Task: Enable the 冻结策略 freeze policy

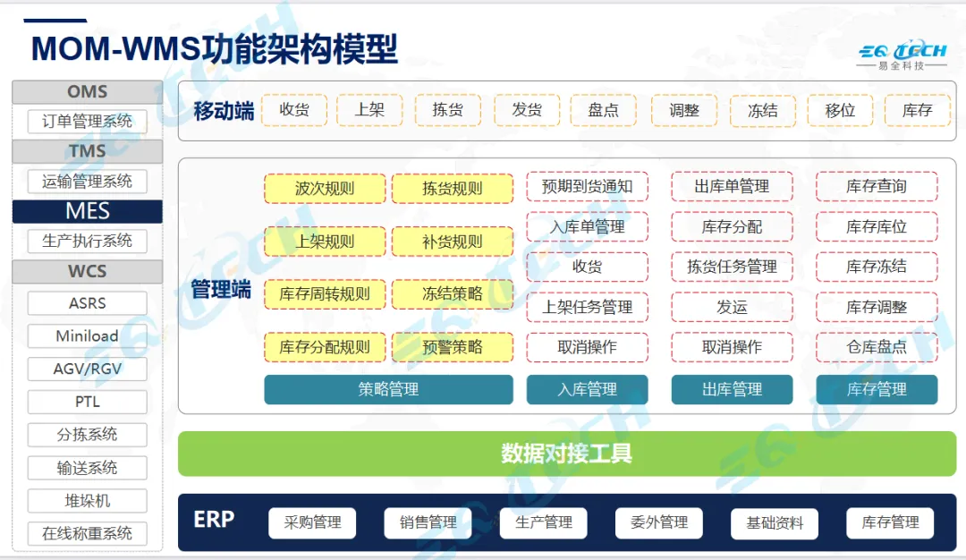Action: coord(453,293)
